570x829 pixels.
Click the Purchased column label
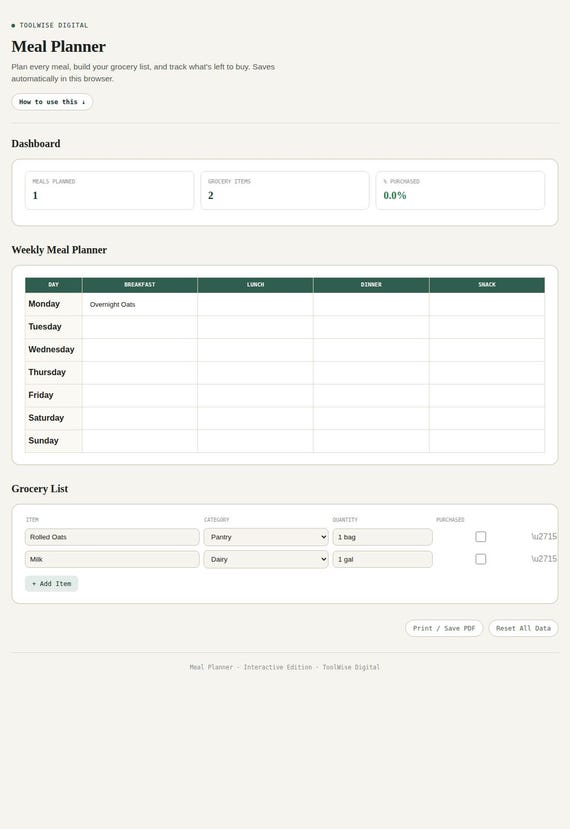tap(450, 520)
